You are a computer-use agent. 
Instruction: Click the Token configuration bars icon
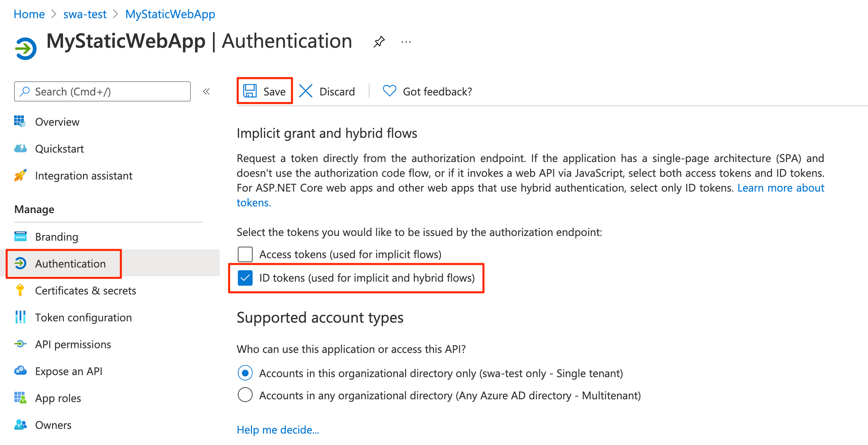tap(20, 317)
